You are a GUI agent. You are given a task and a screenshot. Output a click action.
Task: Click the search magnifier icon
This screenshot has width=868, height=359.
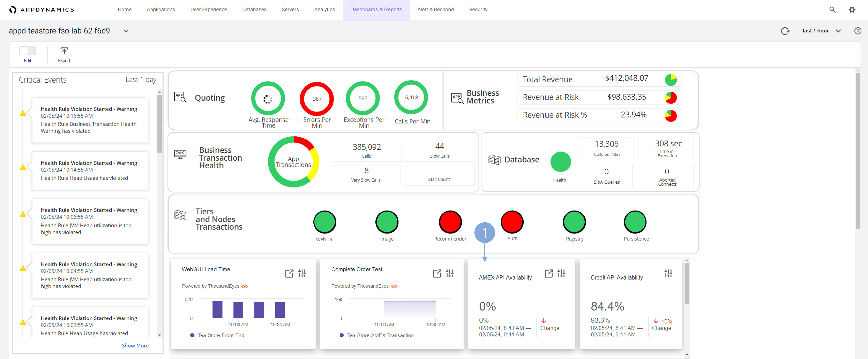832,10
